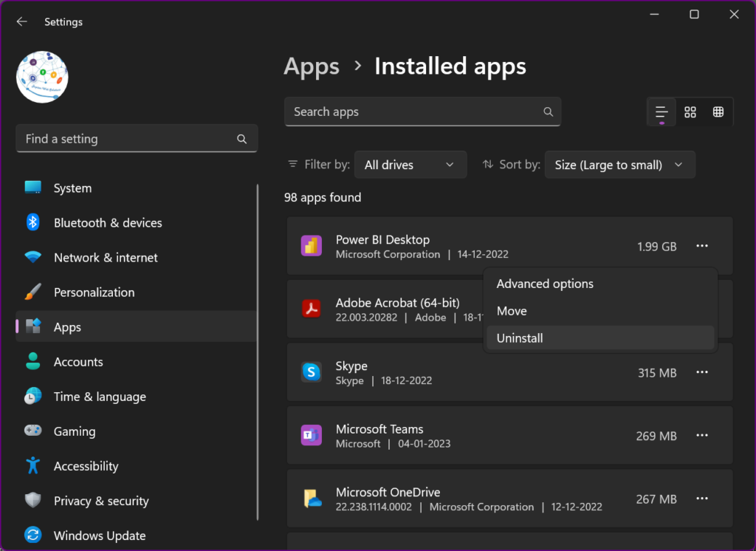Image resolution: width=756 pixels, height=551 pixels.
Task: Open more options for Microsoft OneDrive
Action: click(x=702, y=499)
